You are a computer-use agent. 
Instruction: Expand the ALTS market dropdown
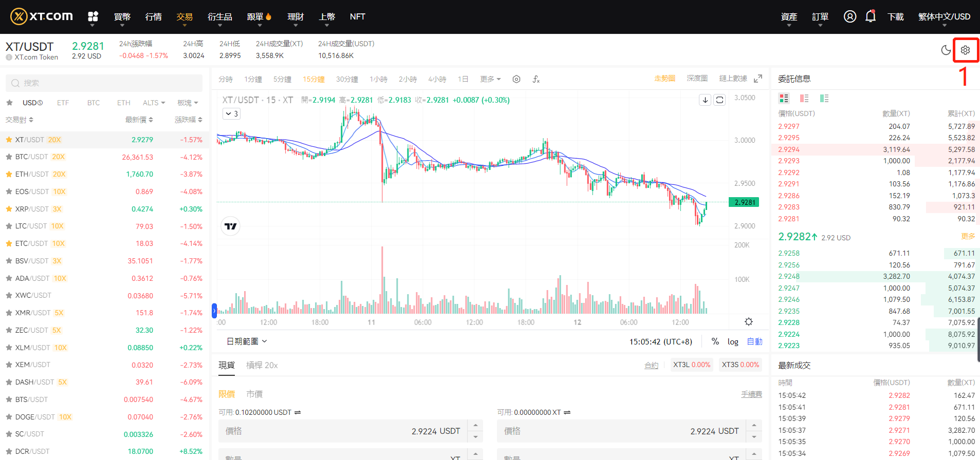154,103
